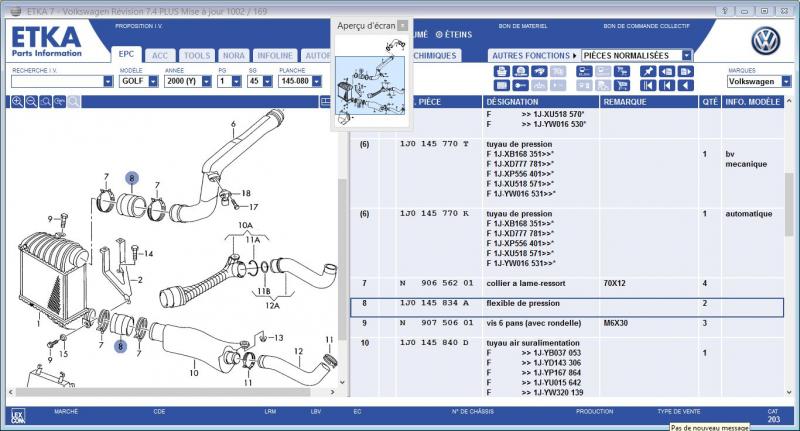Image resolution: width=800 pixels, height=431 pixels.
Task: Switch to the ACC tab
Action: click(x=160, y=56)
